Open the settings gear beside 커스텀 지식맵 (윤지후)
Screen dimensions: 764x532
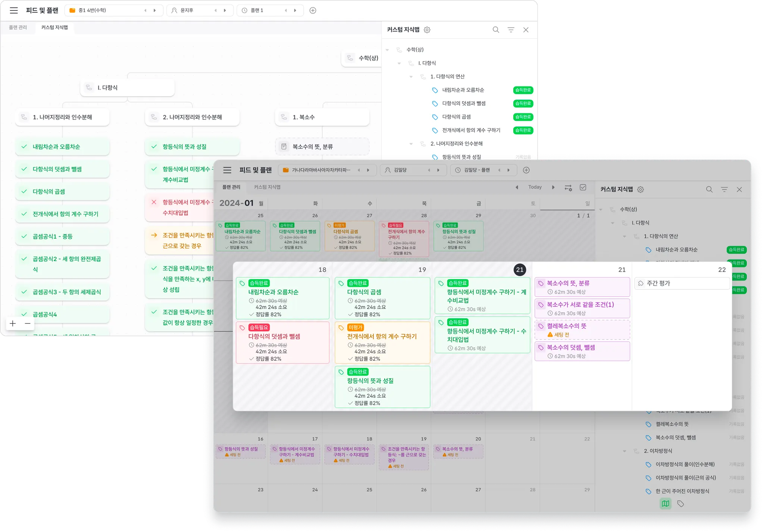point(427,30)
